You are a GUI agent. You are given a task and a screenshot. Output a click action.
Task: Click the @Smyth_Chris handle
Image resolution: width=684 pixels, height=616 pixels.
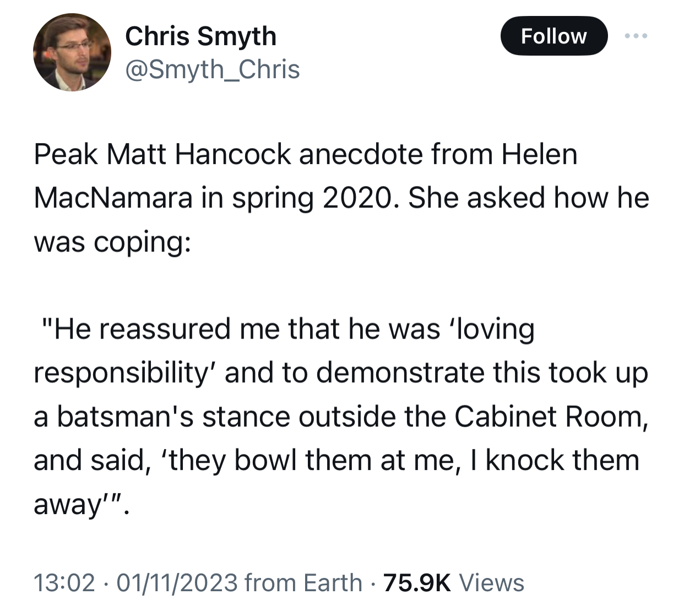coord(213,69)
